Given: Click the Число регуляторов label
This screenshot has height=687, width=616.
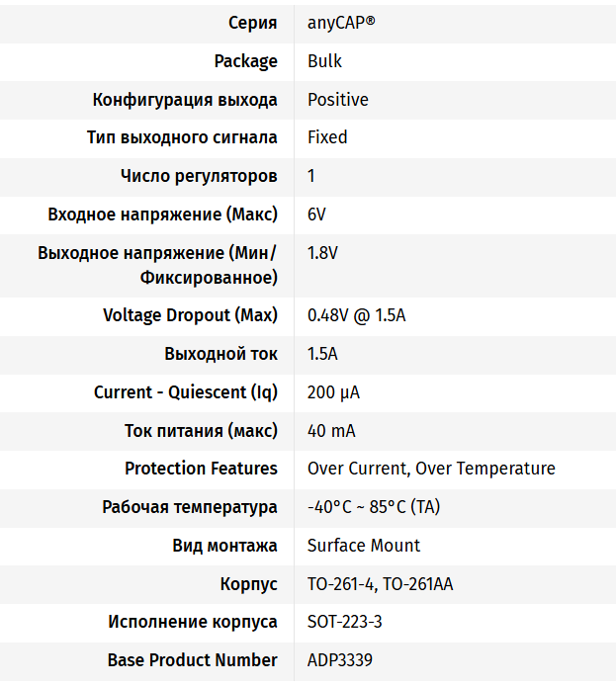Looking at the screenshot, I should (199, 176).
